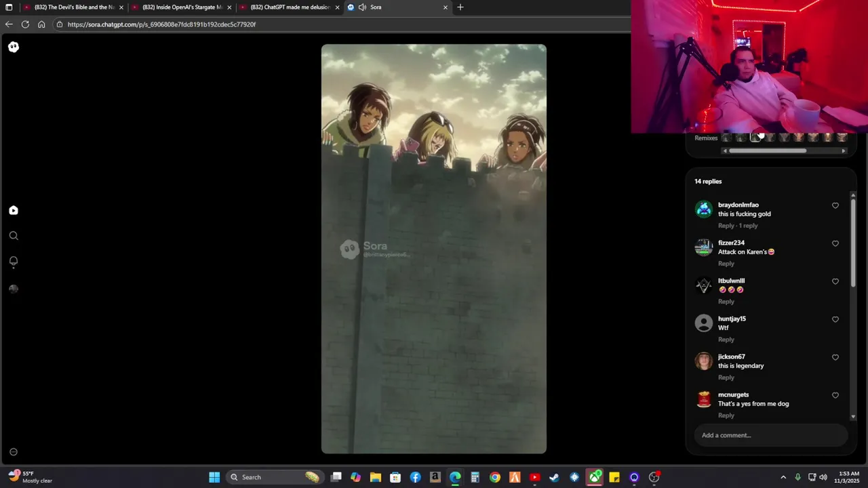Expand '1 reply' under braydonlmfao's comment
The height and width of the screenshot is (488, 868).
[749, 226]
